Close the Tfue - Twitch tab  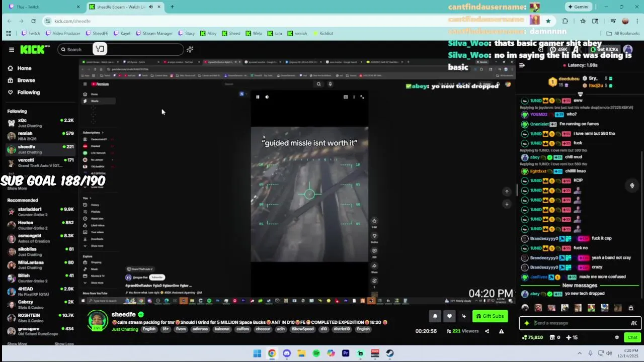(x=78, y=7)
